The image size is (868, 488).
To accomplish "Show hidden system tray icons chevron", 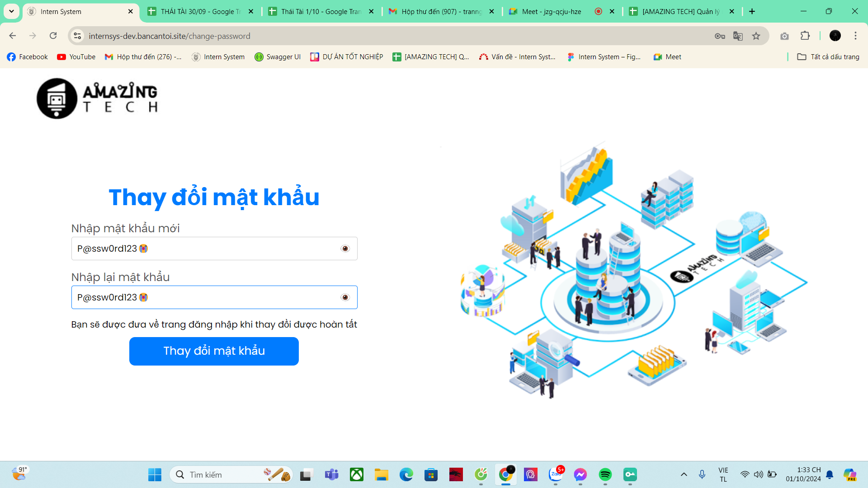I will click(684, 474).
